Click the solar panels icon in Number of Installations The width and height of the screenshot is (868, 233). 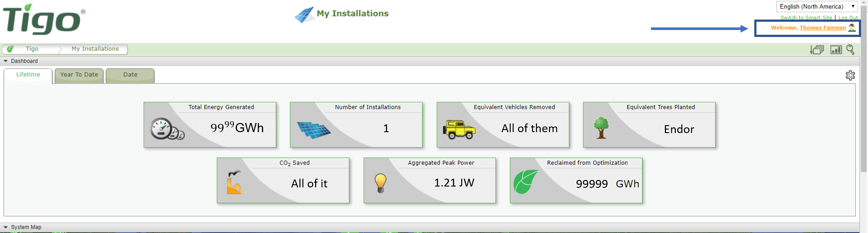[x=314, y=130]
